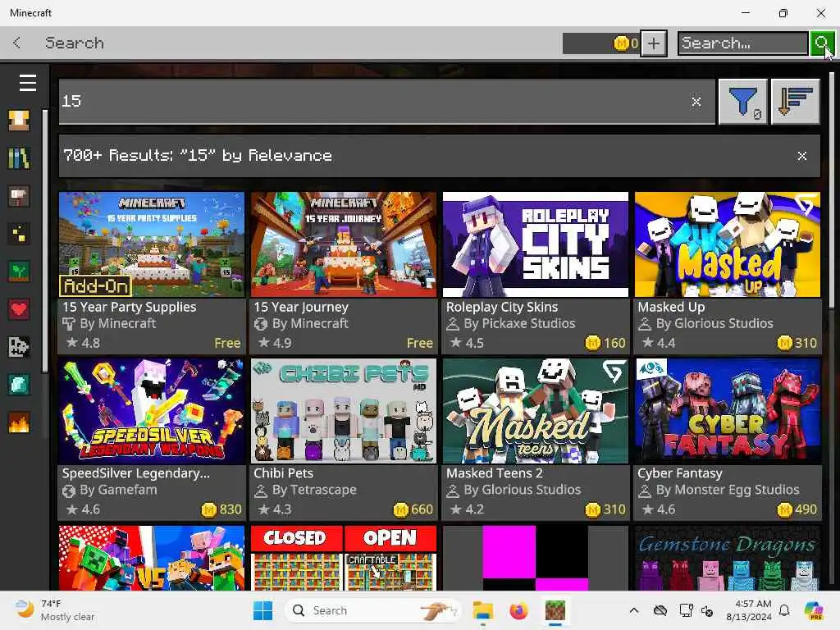Click the sidebar vertical scrollbar
The image size is (840, 630).
[45, 241]
